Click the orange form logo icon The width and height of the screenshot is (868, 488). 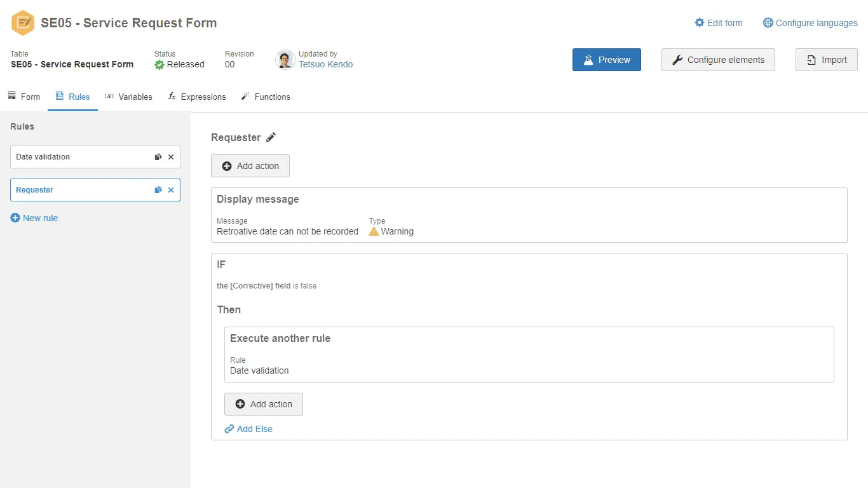click(x=24, y=23)
